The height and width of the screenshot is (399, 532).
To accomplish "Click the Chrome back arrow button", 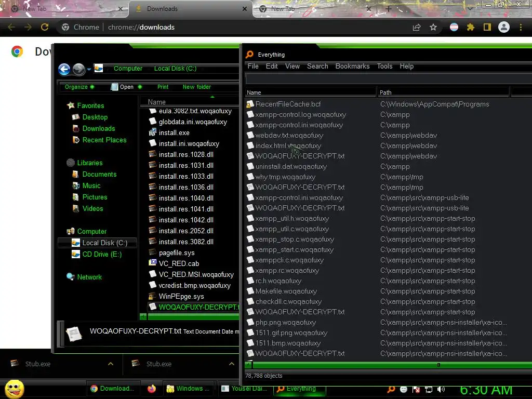I will (11, 27).
